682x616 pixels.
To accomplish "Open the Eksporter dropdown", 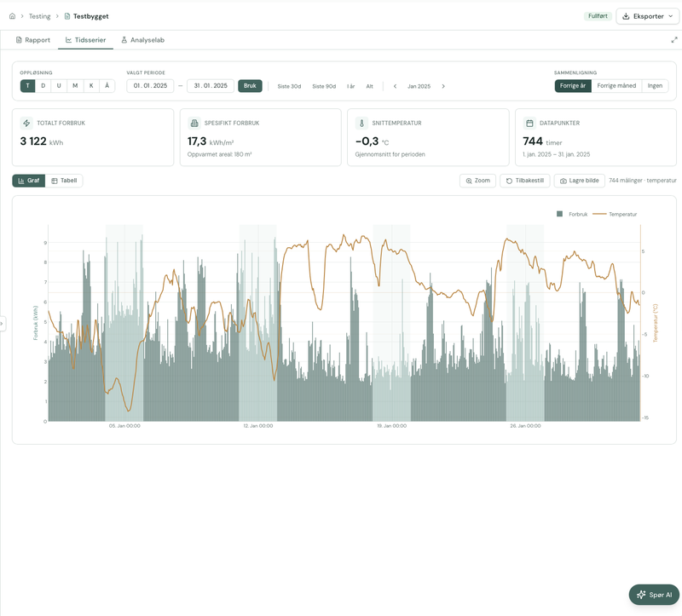I will [x=647, y=16].
